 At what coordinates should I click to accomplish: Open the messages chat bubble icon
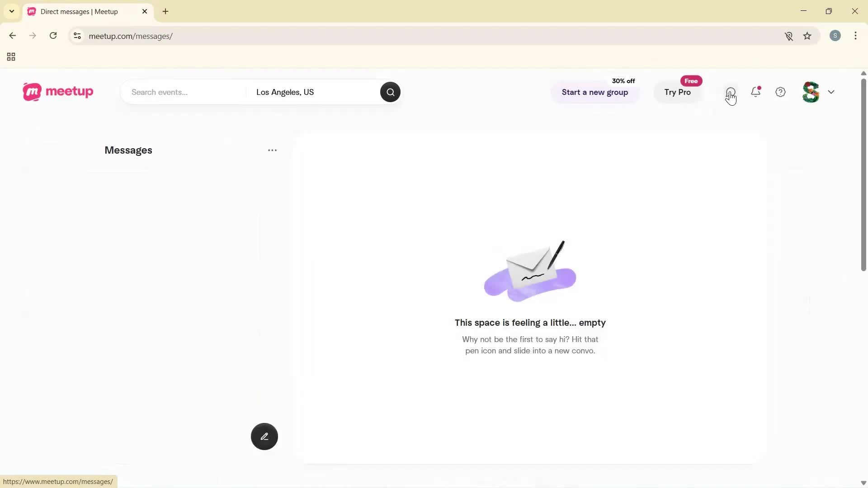(731, 92)
